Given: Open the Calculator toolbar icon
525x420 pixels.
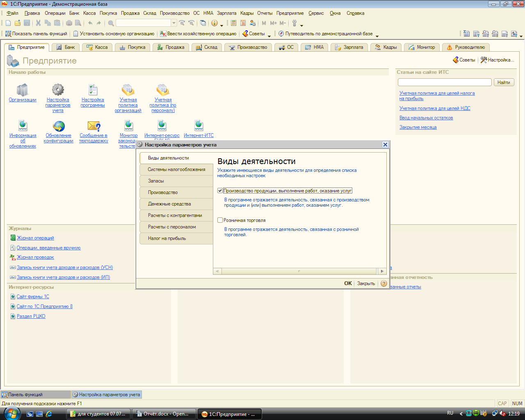Looking at the screenshot, I should 234,23.
